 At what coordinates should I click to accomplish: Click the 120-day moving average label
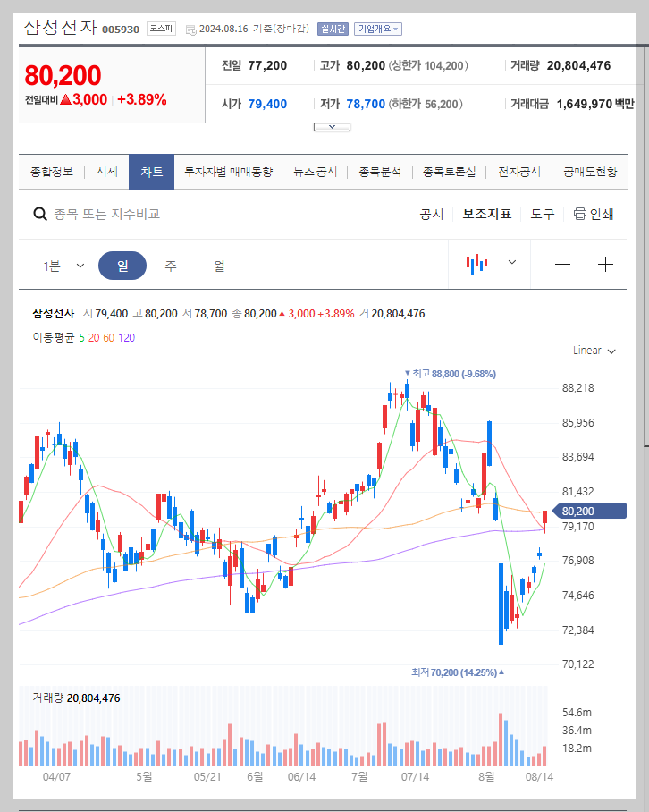[126, 338]
